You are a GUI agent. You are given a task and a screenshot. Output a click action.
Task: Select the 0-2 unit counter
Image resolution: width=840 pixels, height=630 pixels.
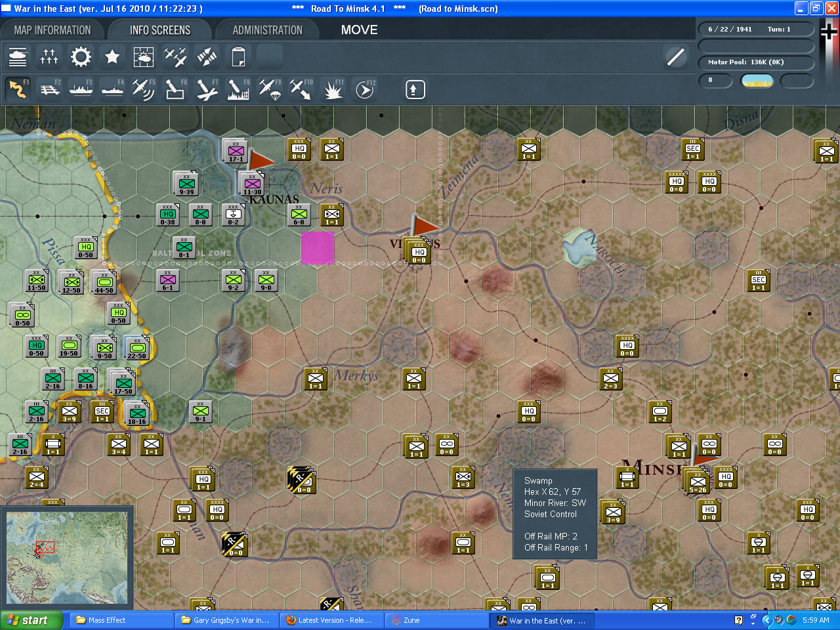(234, 215)
